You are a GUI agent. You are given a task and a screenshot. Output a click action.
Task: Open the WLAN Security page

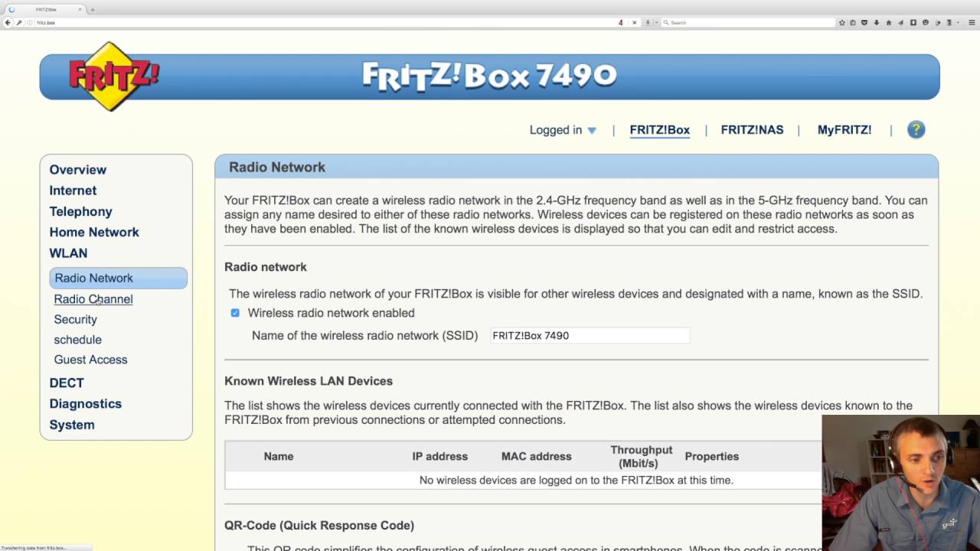tap(75, 319)
